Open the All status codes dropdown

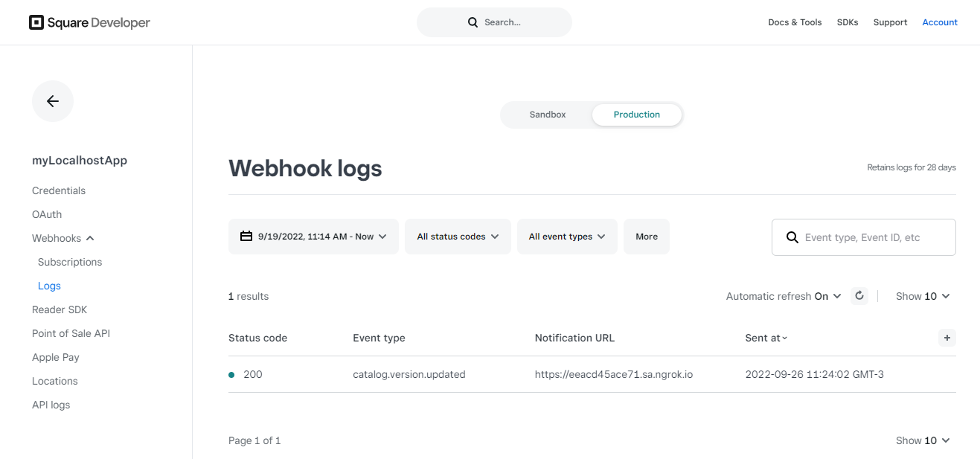[x=457, y=236]
